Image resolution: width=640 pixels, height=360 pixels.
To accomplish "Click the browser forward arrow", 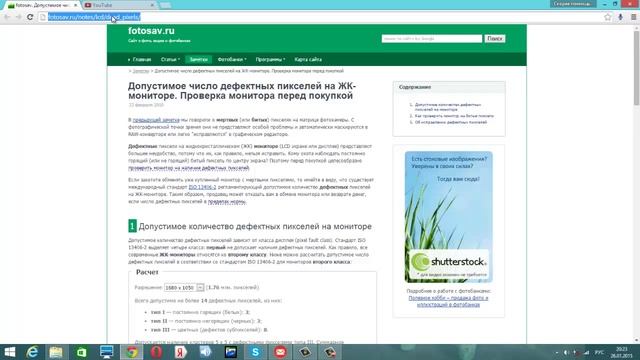I will click(x=18, y=17).
